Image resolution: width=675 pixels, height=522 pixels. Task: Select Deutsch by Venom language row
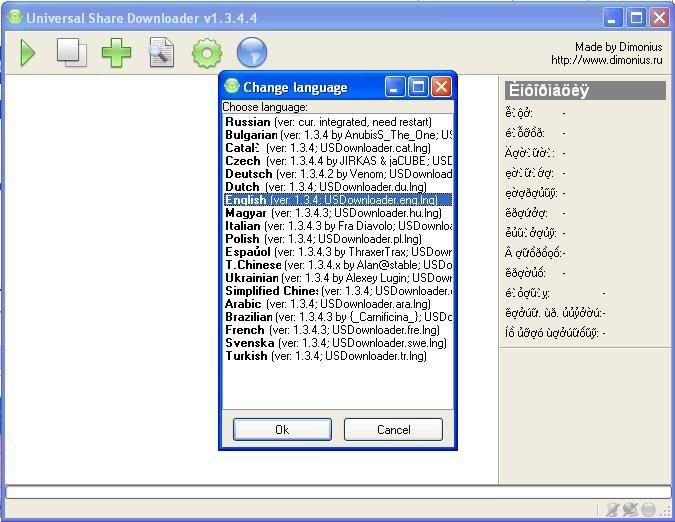click(338, 174)
